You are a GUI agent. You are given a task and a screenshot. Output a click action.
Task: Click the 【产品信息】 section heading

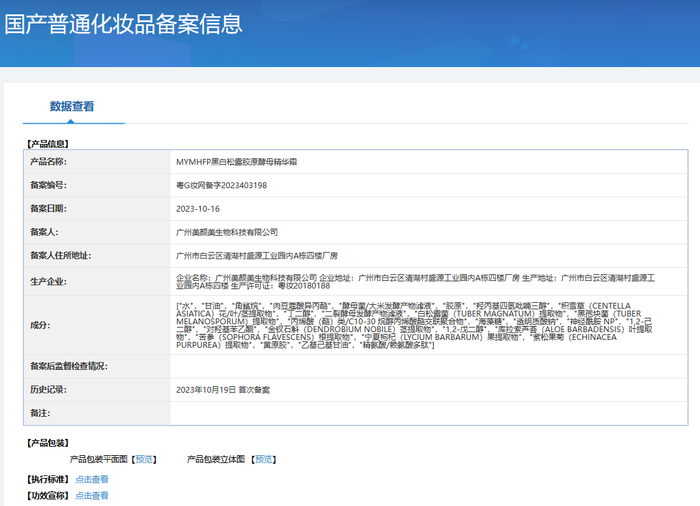(47, 143)
